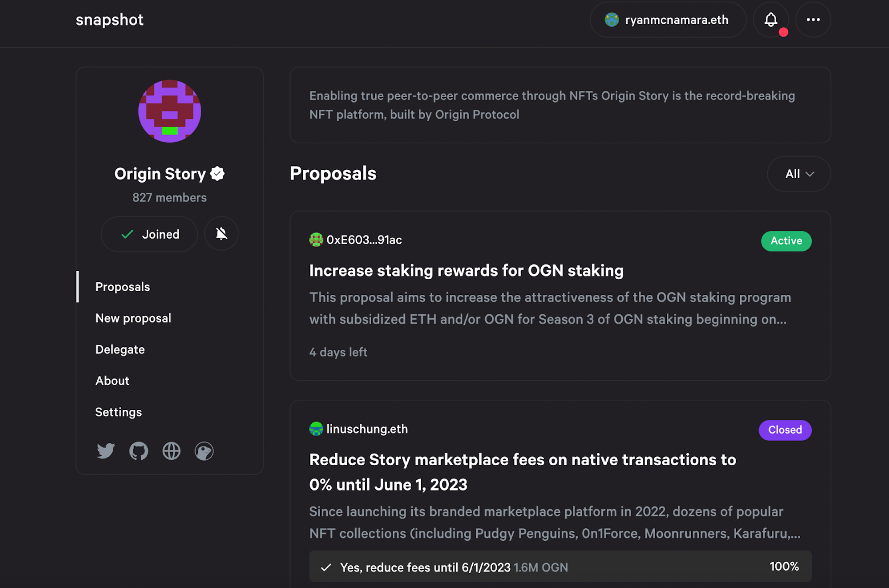Click the Origin Story space name
889x588 pixels.
[160, 174]
